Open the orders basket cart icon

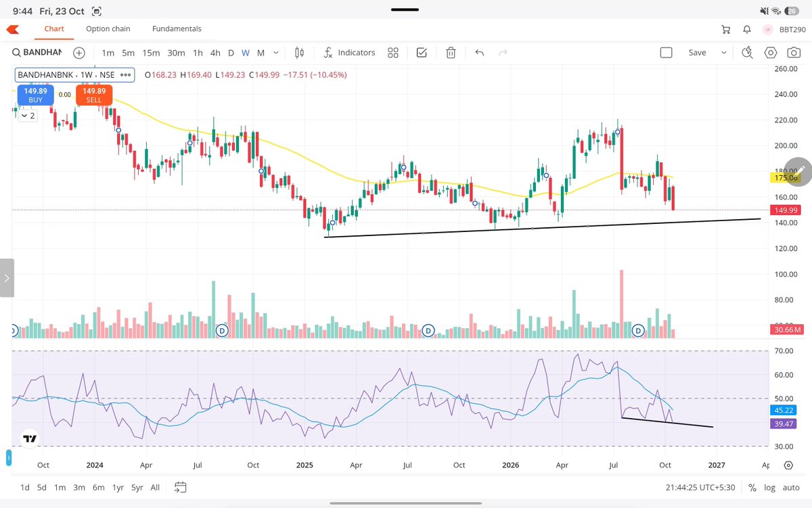tap(726, 29)
